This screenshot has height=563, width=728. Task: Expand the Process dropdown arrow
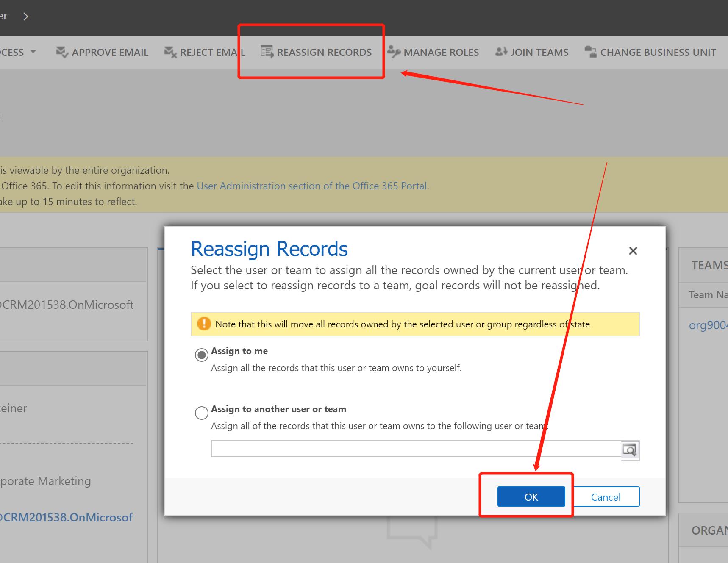point(33,52)
